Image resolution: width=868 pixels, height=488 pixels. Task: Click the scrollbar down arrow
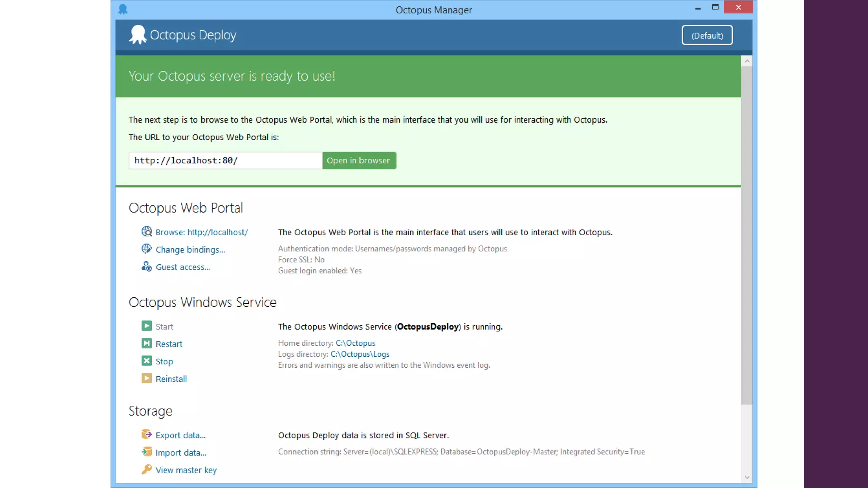[747, 477]
